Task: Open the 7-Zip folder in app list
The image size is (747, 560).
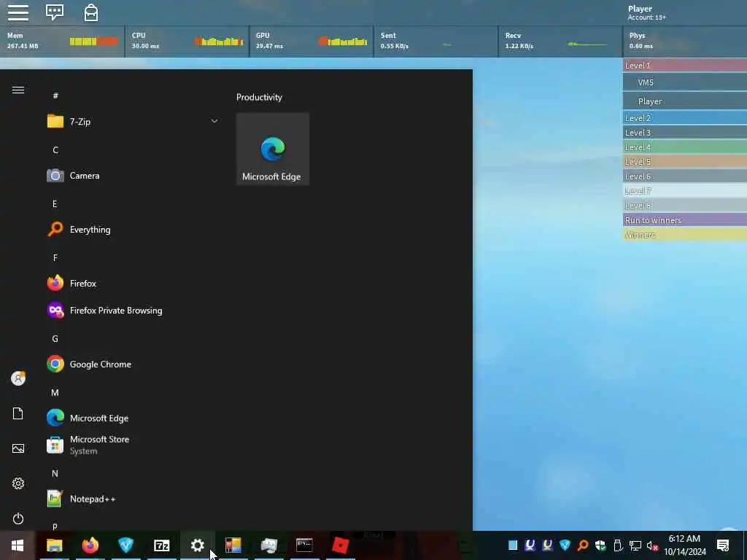Action: click(133, 122)
